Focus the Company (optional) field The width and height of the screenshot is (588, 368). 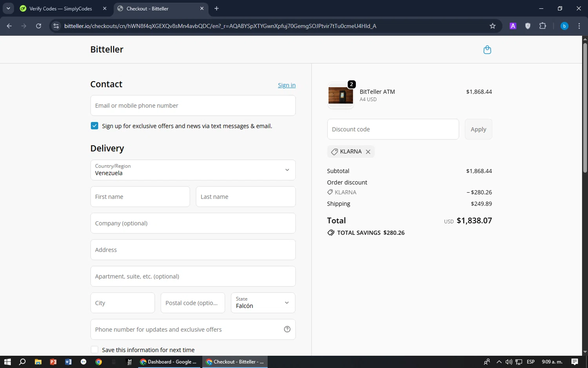[x=193, y=223]
